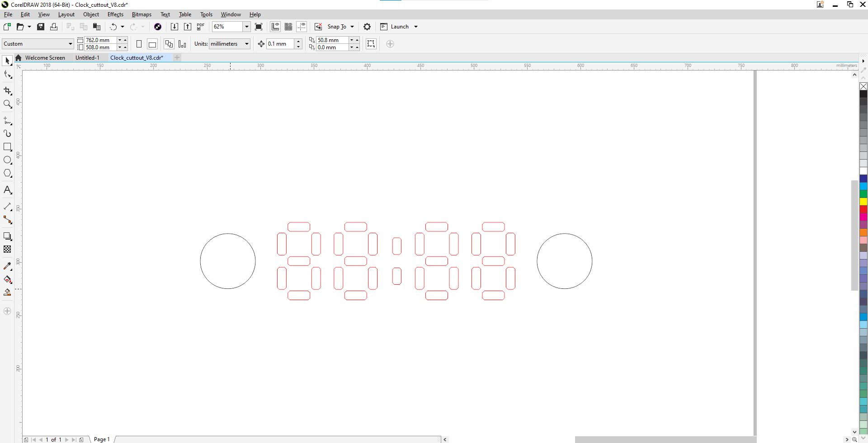Open the Open file dropdown arrow
868x443 pixels.
29,27
